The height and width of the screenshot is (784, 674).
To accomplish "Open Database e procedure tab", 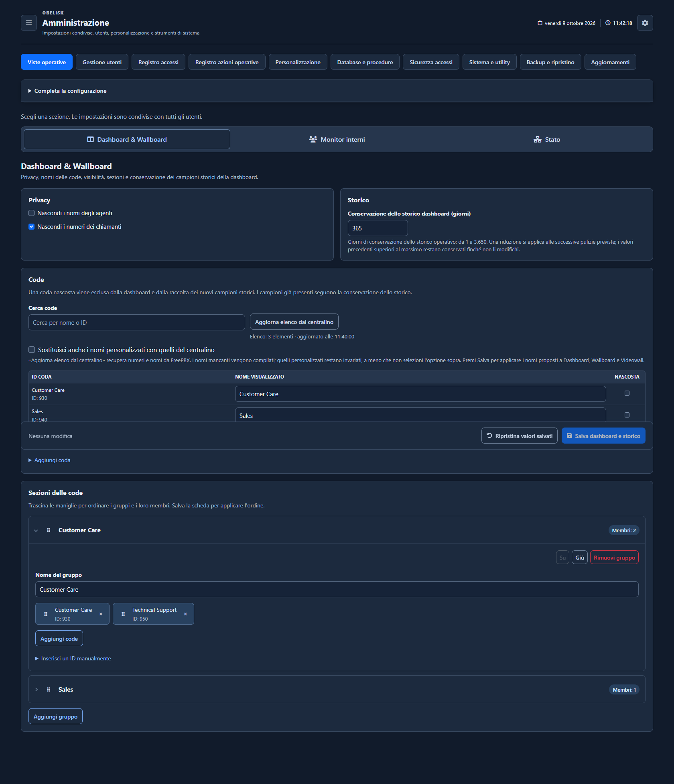I will (365, 62).
